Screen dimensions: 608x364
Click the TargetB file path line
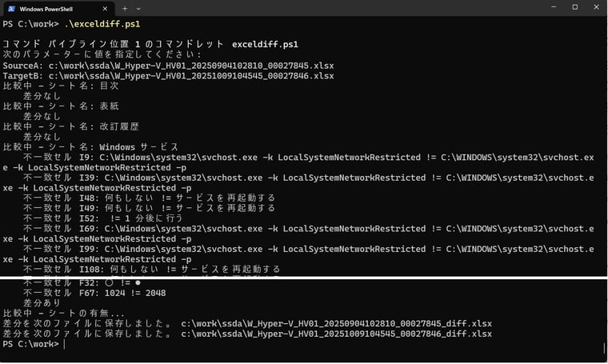(x=168, y=76)
